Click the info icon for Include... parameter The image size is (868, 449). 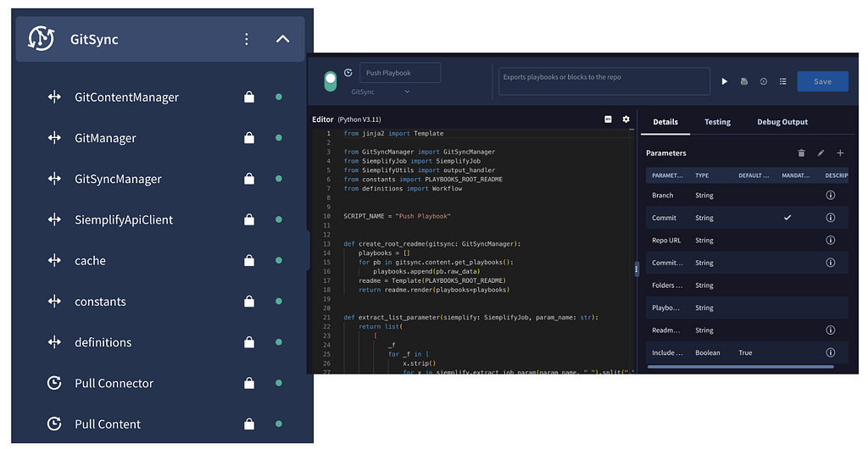pos(831,352)
